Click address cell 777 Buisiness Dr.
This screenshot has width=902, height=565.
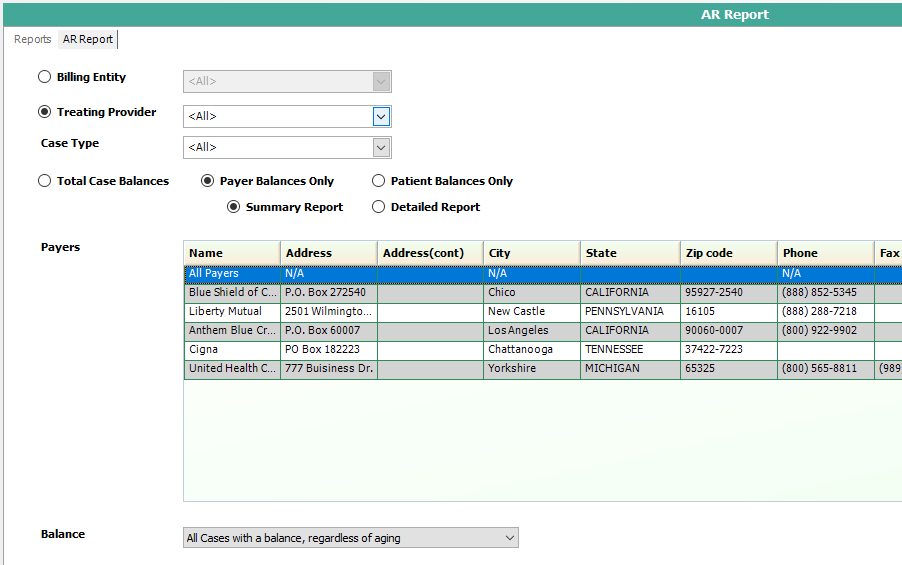click(328, 369)
